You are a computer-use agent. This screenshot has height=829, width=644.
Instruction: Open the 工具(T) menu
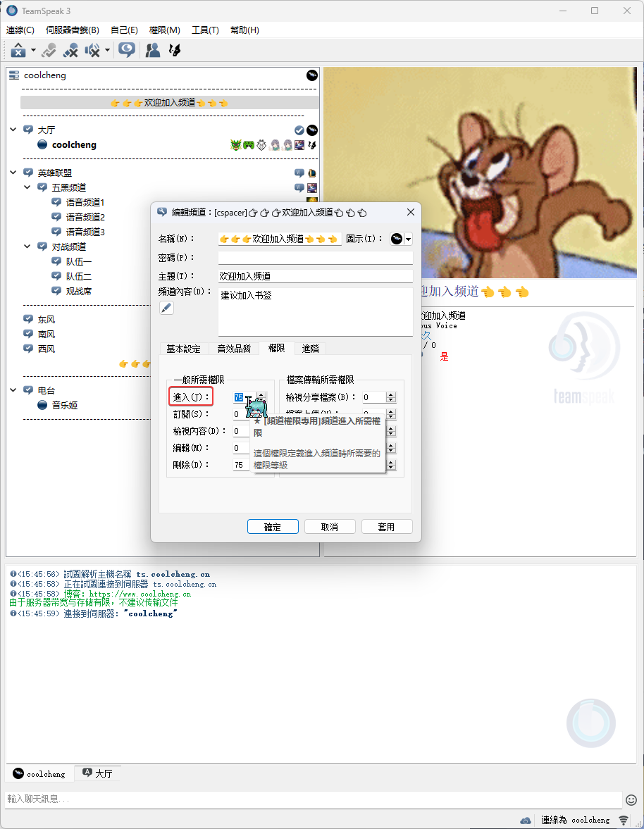[x=205, y=30]
